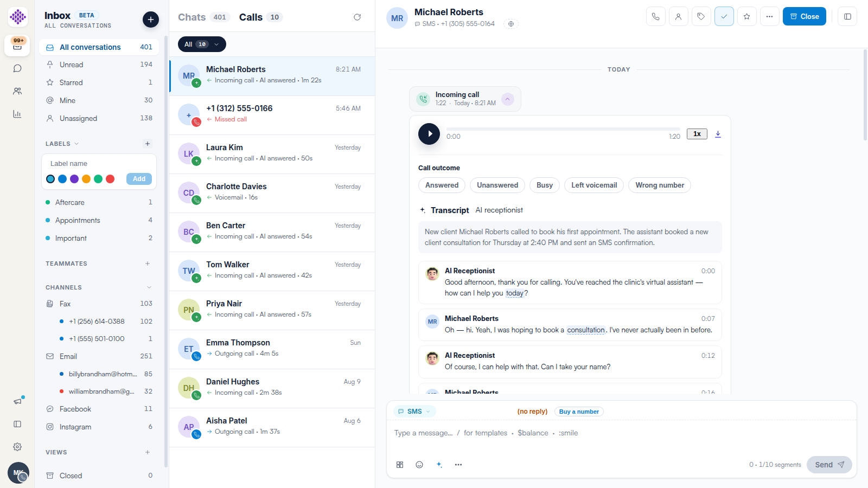Add a new label with plus icon
This screenshot has width=868, height=488.
[x=148, y=144]
